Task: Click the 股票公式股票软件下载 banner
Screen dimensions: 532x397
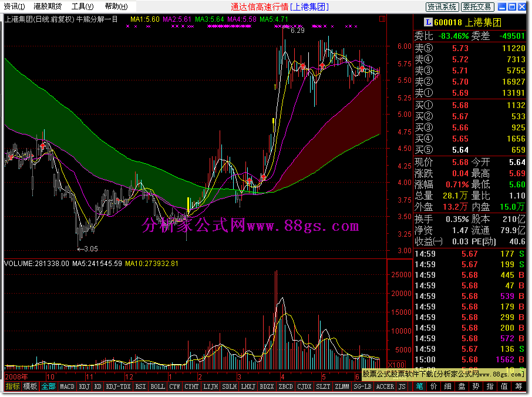Action: [443, 374]
